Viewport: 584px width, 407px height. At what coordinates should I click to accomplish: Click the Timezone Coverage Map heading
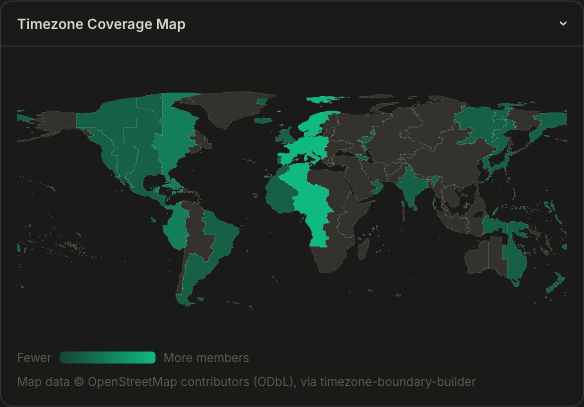point(101,24)
